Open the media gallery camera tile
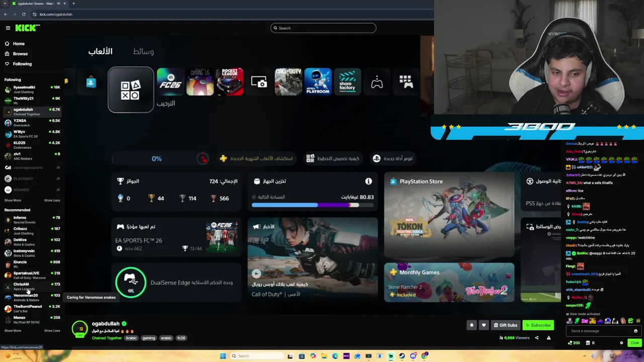Viewport: 644px width, 362px height. [x=259, y=81]
